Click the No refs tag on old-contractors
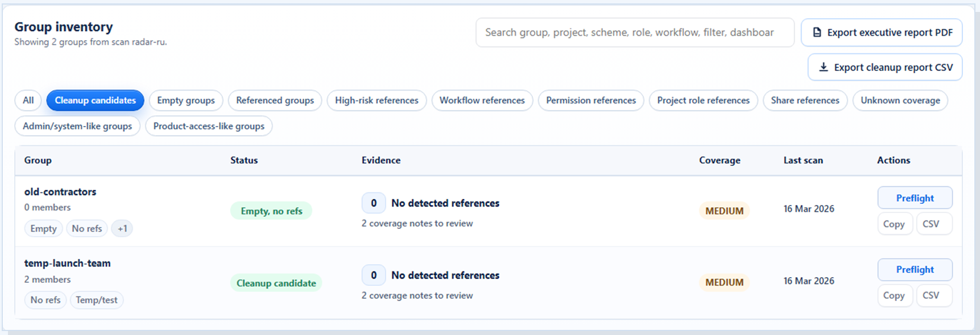 click(x=87, y=228)
